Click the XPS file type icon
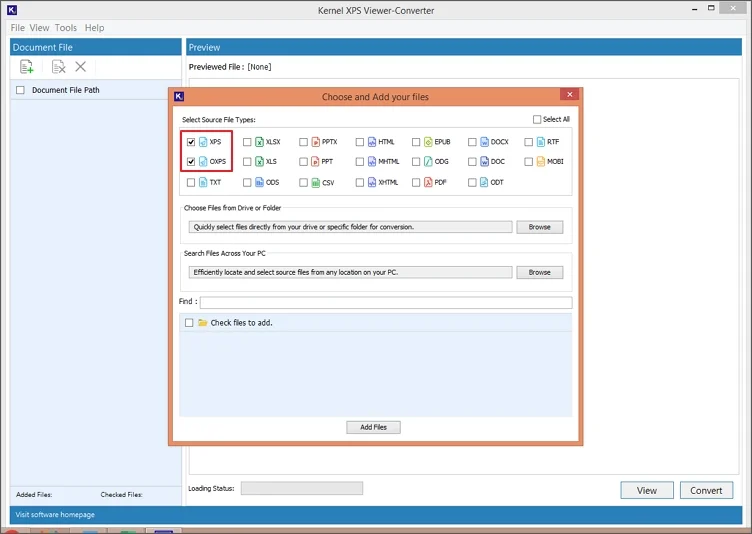752x534 pixels. coord(203,142)
